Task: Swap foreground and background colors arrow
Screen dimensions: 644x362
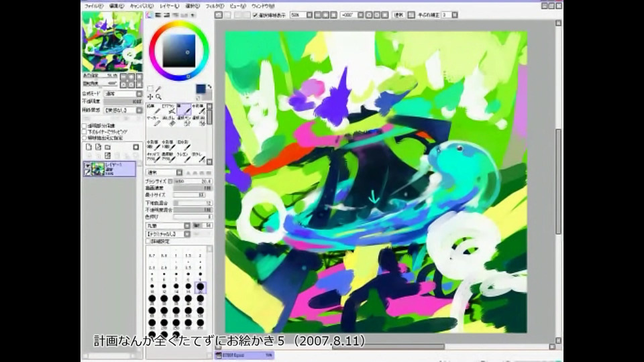Action: (209, 86)
